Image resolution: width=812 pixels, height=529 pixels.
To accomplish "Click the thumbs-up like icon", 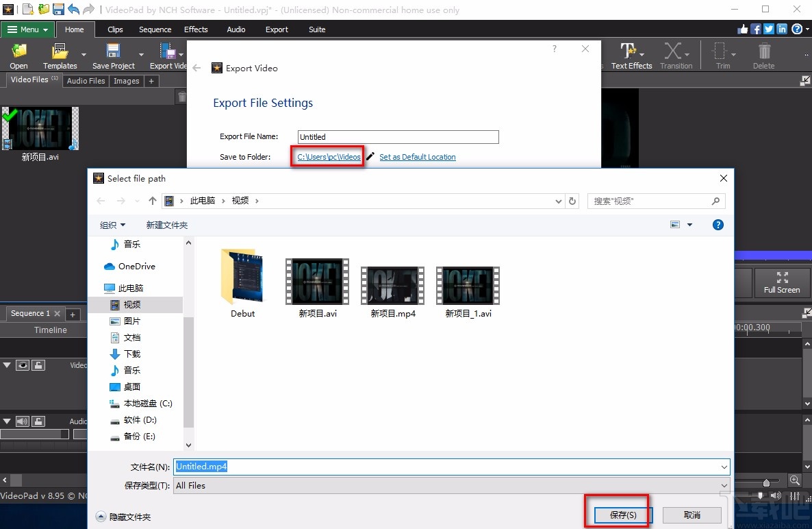I will (743, 29).
